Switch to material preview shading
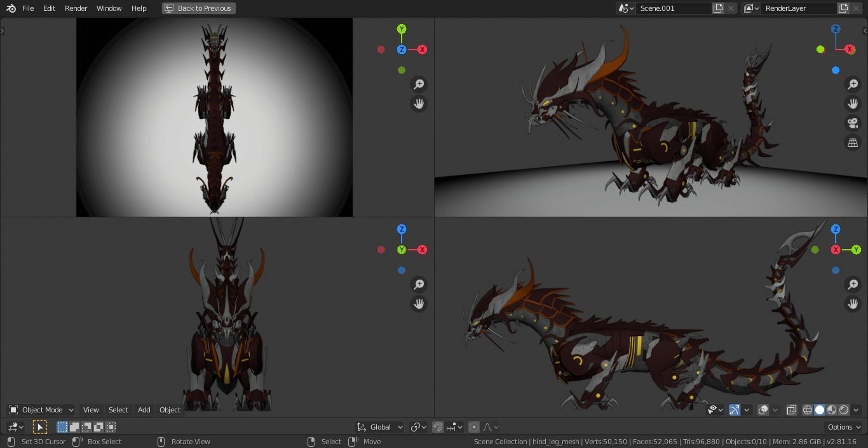868x448 pixels. click(832, 410)
